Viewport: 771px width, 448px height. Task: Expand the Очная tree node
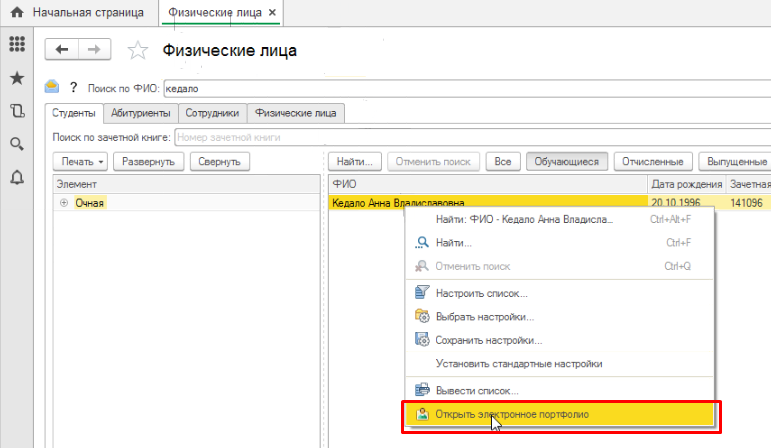[x=65, y=203]
